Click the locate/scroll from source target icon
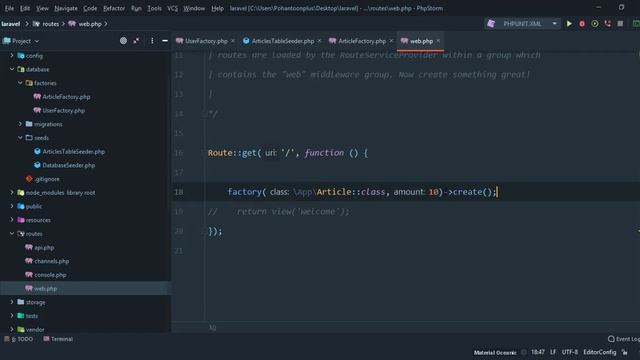Screen dimensions: 640x360 pyautogui.click(x=123, y=41)
